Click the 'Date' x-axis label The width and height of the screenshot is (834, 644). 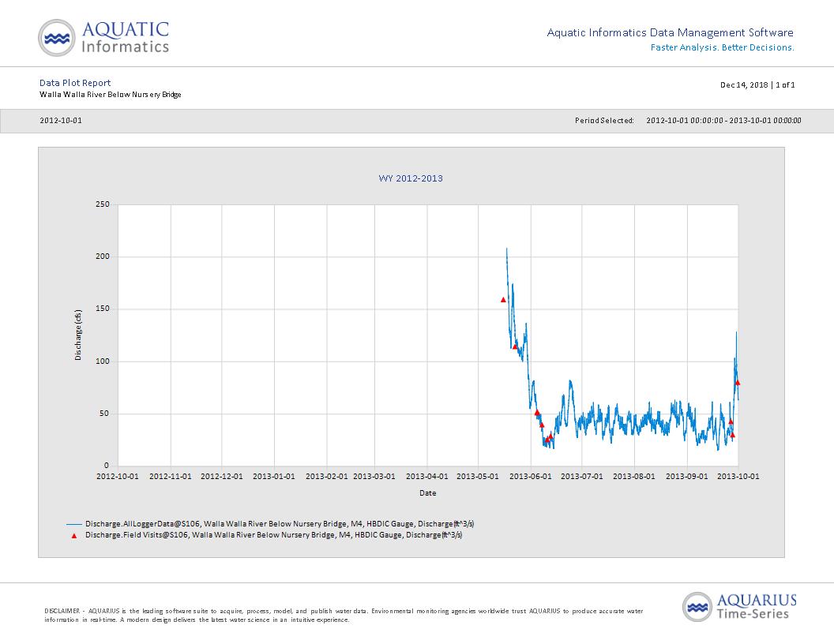click(427, 493)
